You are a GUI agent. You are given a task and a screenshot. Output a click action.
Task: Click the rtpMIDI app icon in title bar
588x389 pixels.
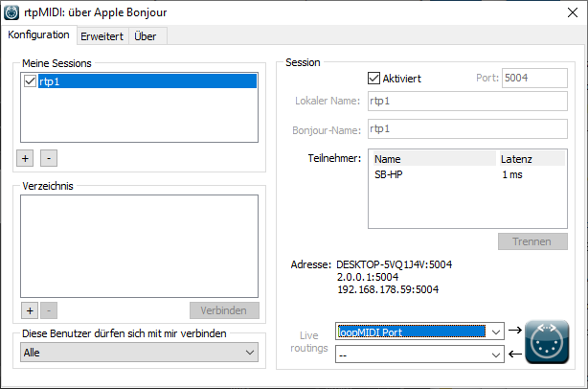13,12
